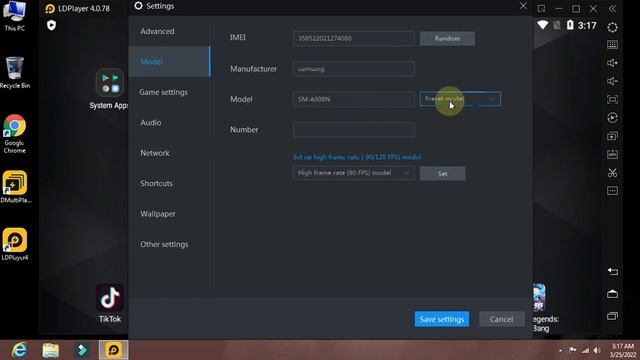Click the Android recent apps icon
This screenshot has width=640, height=360.
[x=612, y=316]
